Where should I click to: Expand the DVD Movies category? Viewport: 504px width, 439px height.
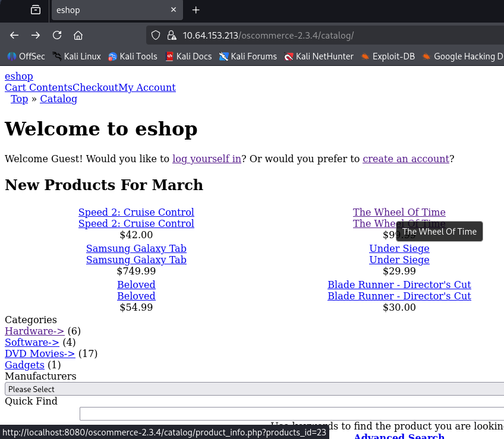(40, 353)
